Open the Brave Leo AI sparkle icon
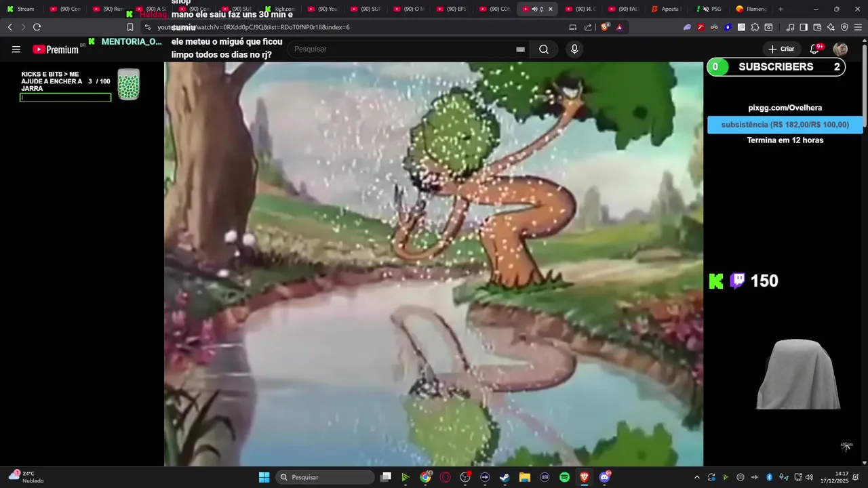The width and height of the screenshot is (868, 488). point(831,27)
